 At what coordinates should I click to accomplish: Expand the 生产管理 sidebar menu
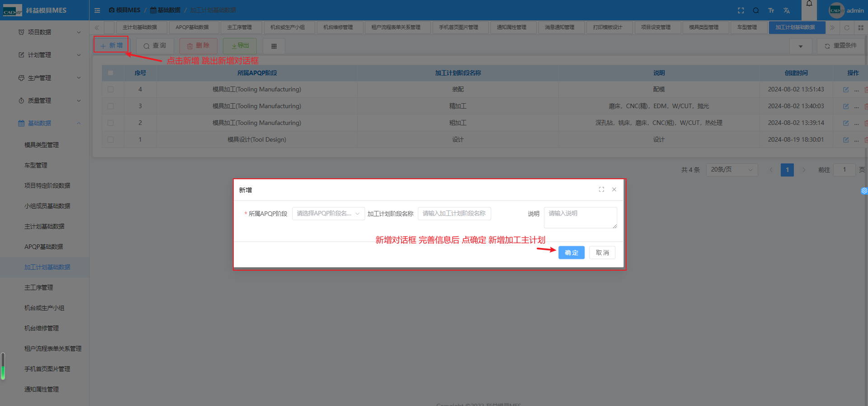(44, 78)
